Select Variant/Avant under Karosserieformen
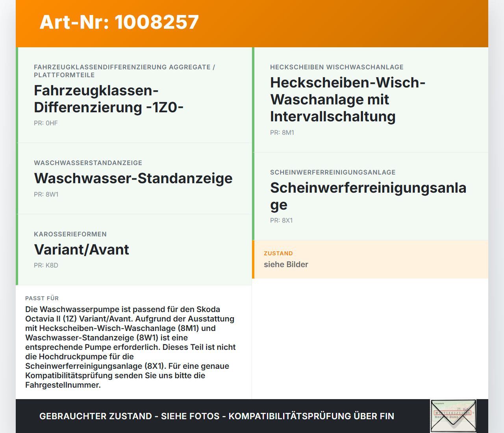The width and height of the screenshot is (504, 433). coord(82,249)
